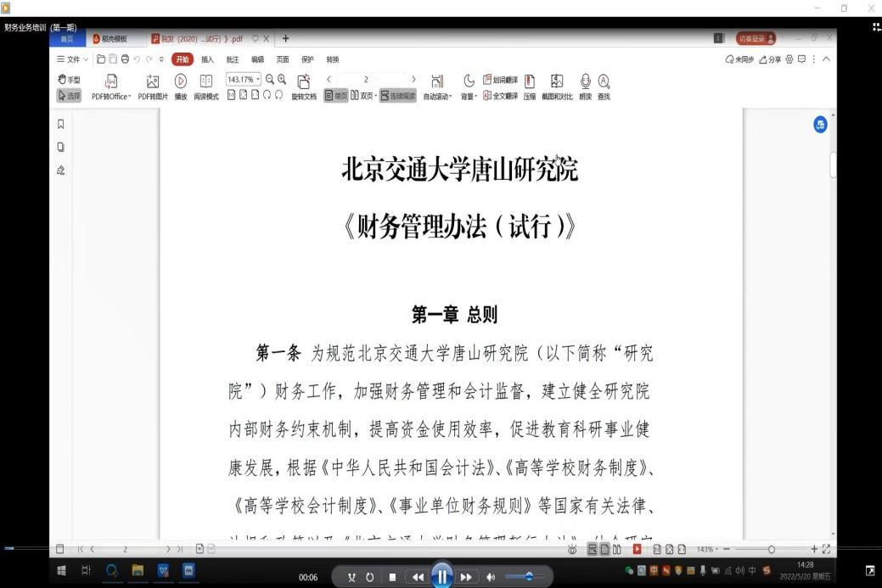Open the 截图和对比 screenshot tool
Image resolution: width=882 pixels, height=588 pixels.
click(557, 81)
